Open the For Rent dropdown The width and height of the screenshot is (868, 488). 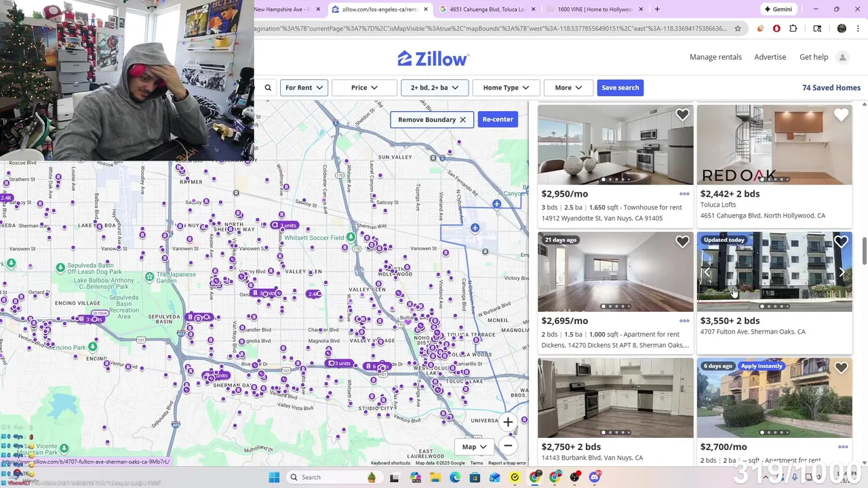[x=304, y=87]
